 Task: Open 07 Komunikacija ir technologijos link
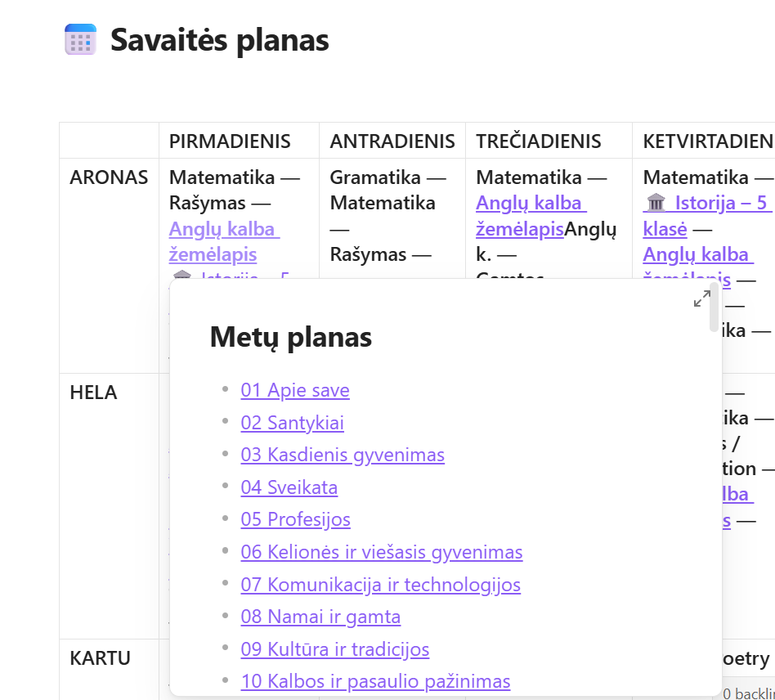[381, 585]
